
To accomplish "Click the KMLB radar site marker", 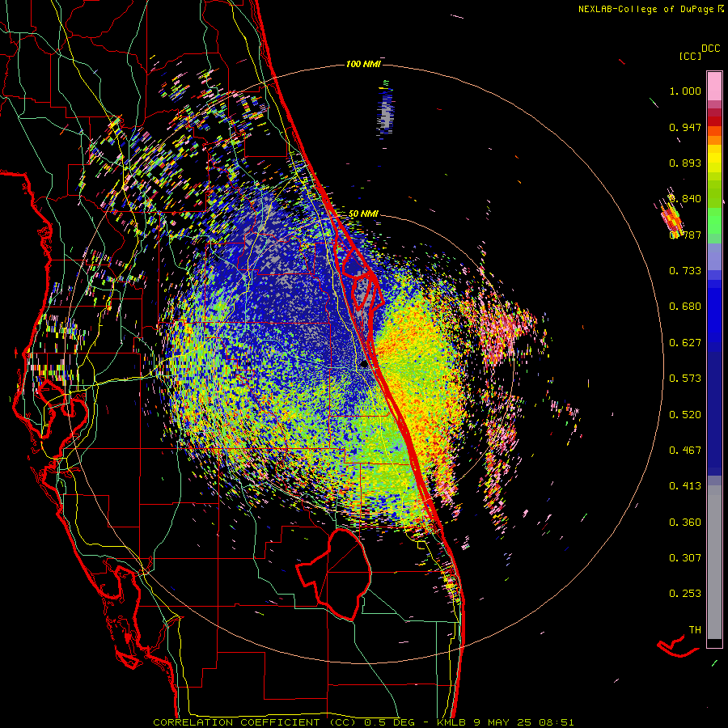I will click(364, 364).
